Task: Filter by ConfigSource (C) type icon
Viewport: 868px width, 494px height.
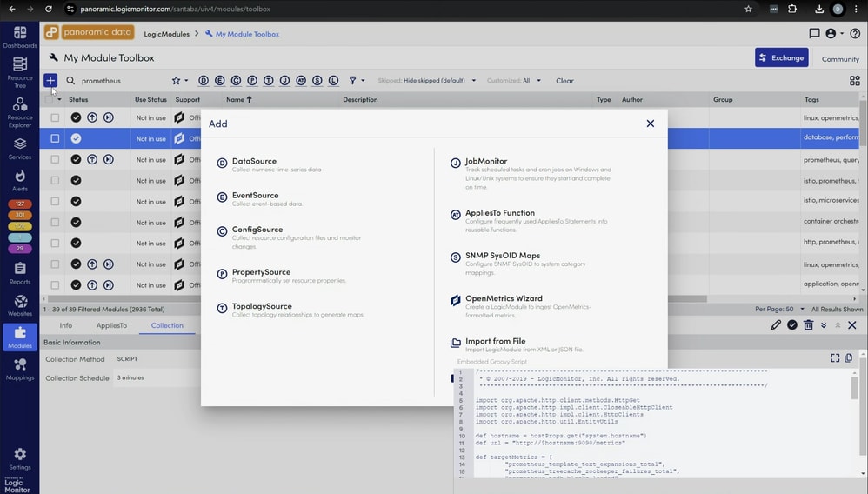Action: [x=236, y=80]
